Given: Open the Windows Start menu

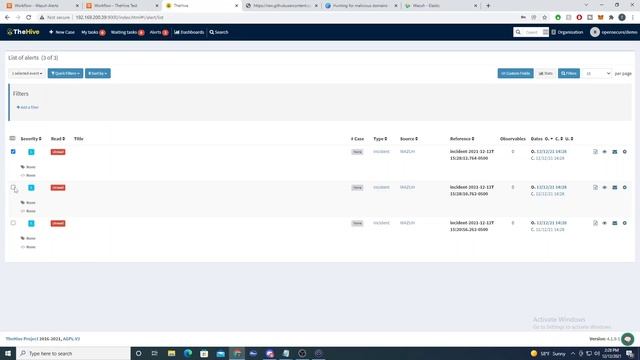Looking at the screenshot, I should (x=8, y=353).
